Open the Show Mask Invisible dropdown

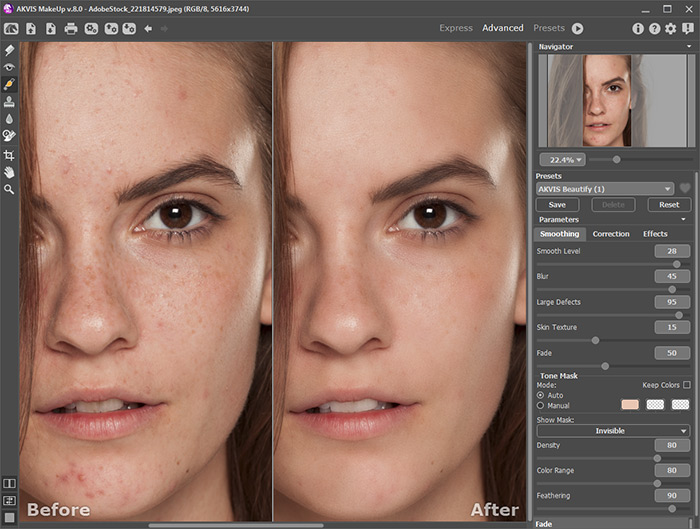pos(612,431)
